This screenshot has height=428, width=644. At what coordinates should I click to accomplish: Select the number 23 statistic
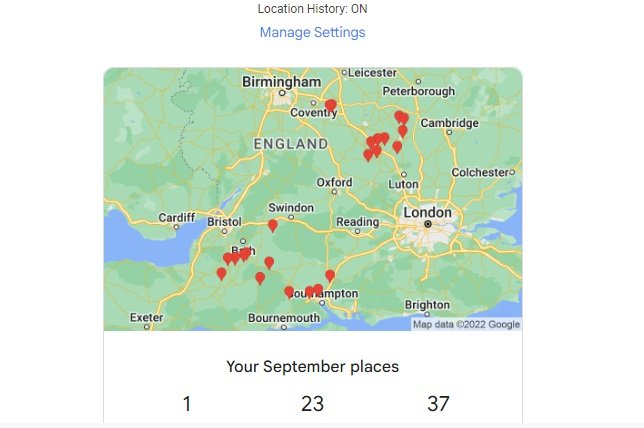313,403
